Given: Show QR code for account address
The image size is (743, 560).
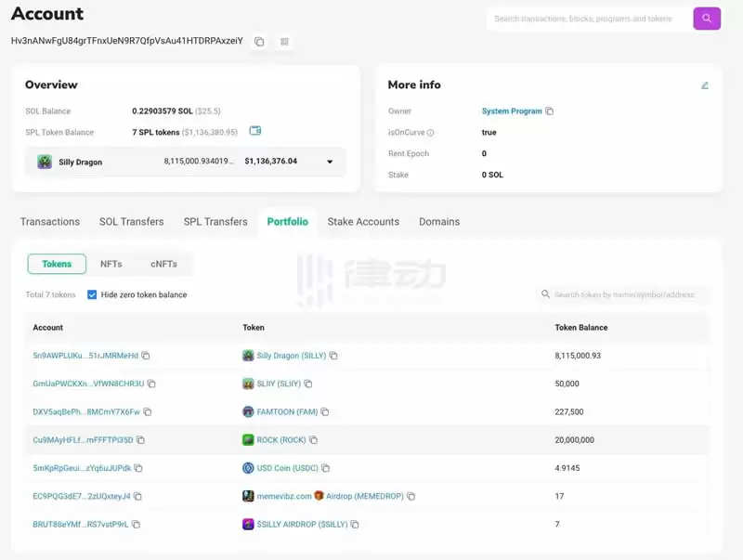Looking at the screenshot, I should point(284,42).
